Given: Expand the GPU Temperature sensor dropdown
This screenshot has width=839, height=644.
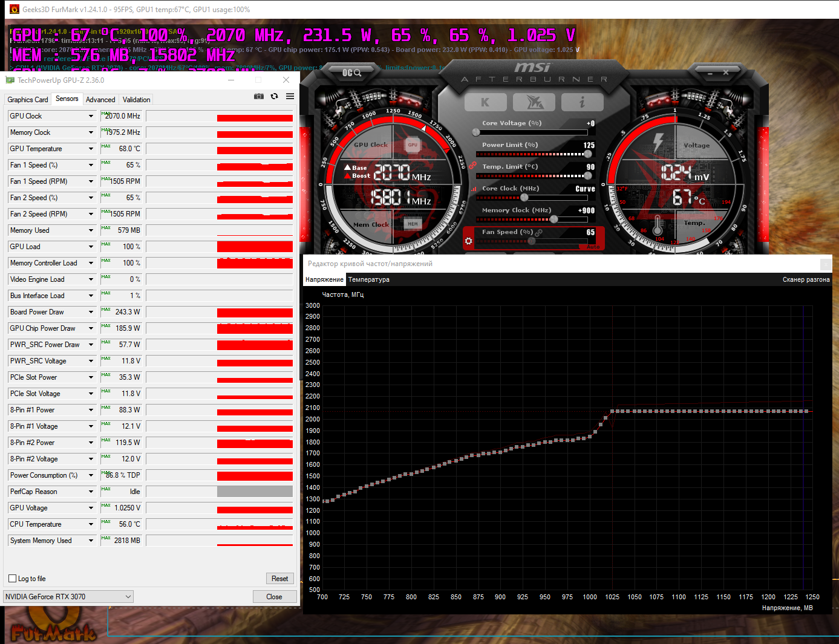Looking at the screenshot, I should click(91, 149).
